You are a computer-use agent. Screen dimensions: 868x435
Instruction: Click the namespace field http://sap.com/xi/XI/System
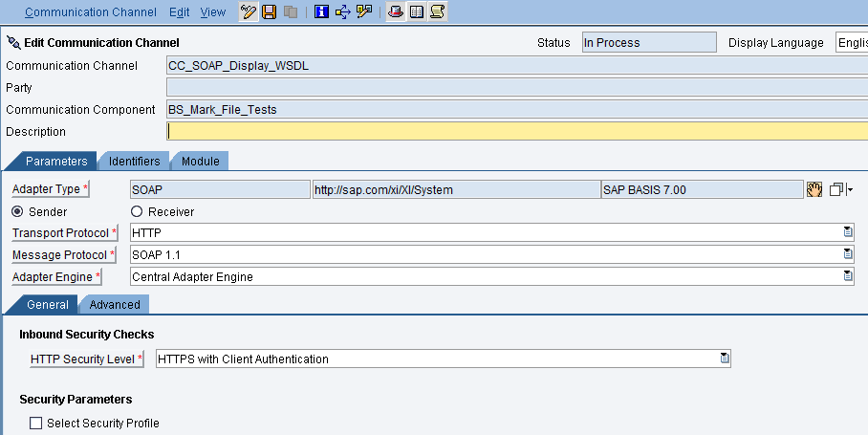[x=457, y=189]
